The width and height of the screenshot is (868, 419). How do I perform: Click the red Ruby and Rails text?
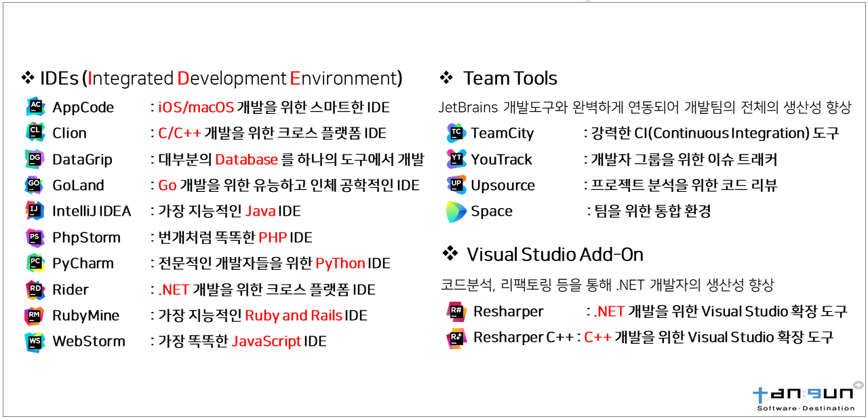[x=294, y=315]
